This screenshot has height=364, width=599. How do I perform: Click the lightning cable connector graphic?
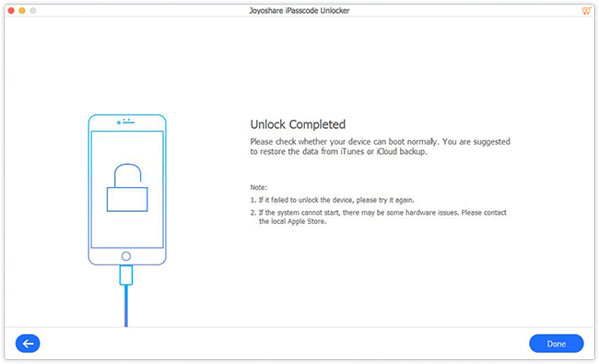point(126,275)
